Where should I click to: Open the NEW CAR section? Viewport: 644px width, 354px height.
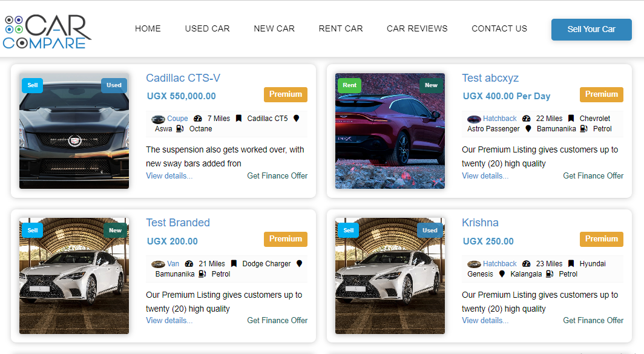pyautogui.click(x=274, y=29)
